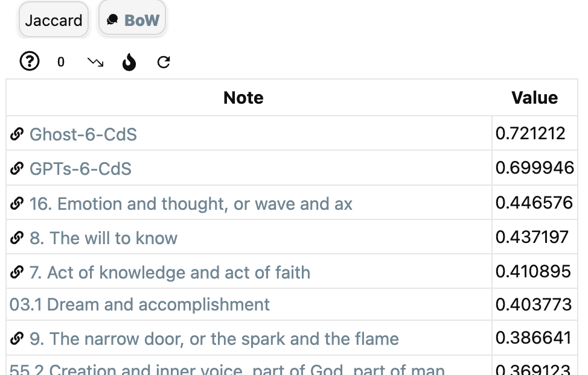
Task: Click link icon beside GPTs-6-CdS
Action: pos(17,168)
